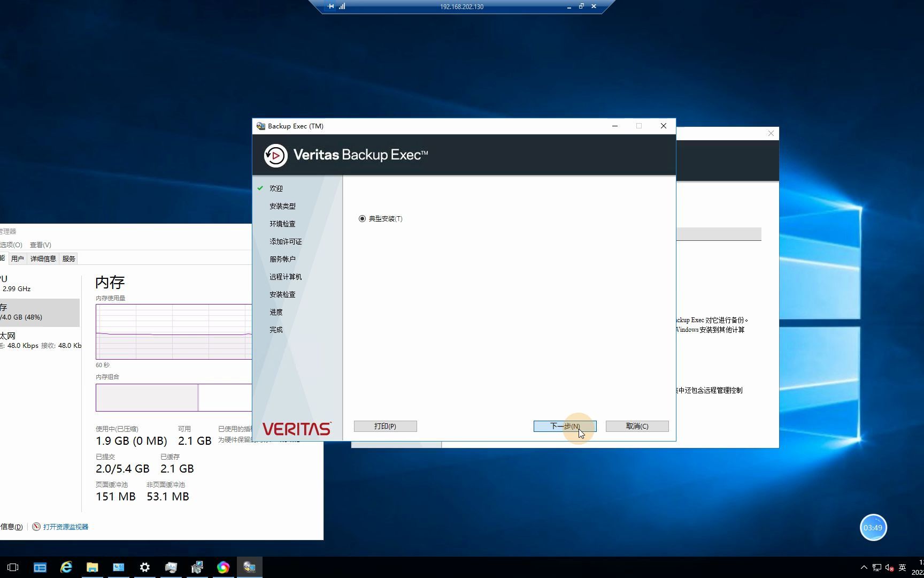Screen dimensions: 924x578
Task: Open Firefox from the taskbar
Action: coord(223,567)
